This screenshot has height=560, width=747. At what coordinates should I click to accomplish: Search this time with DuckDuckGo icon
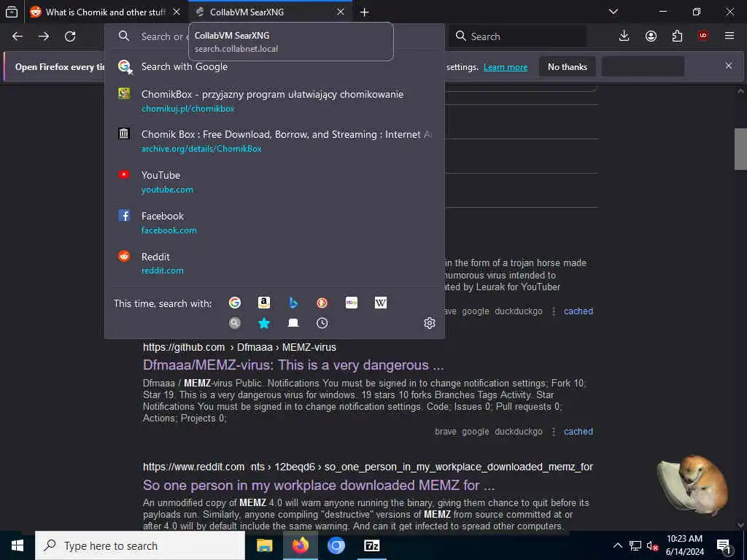point(322,303)
